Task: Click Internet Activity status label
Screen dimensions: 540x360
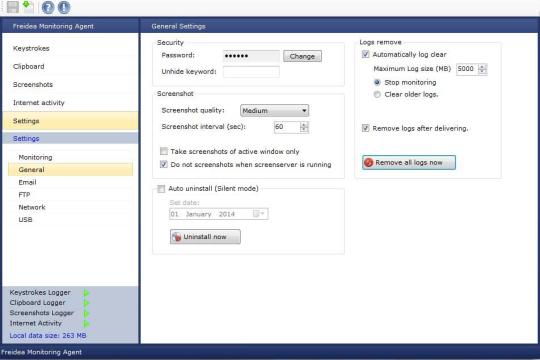Action: coord(36,323)
